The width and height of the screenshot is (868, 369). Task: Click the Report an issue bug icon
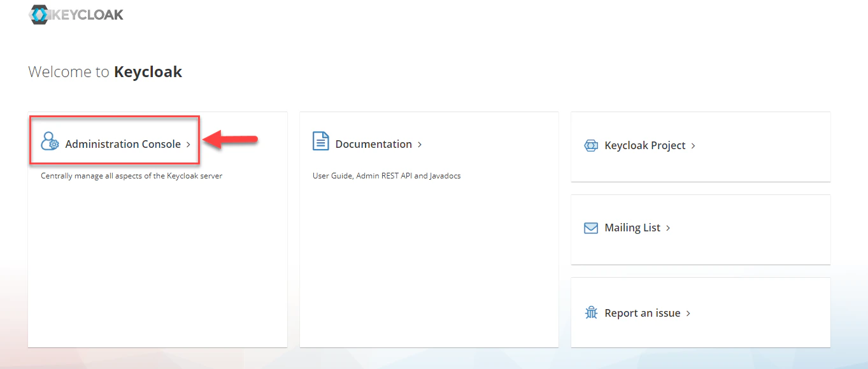[x=591, y=313]
